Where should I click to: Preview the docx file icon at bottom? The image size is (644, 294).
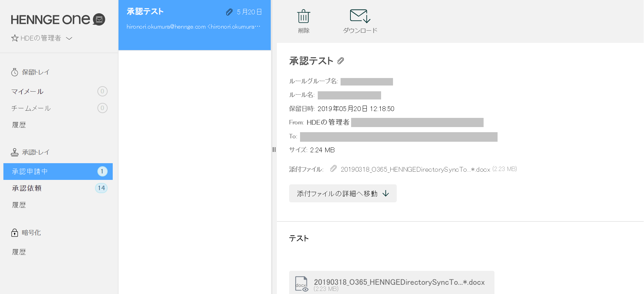click(301, 284)
